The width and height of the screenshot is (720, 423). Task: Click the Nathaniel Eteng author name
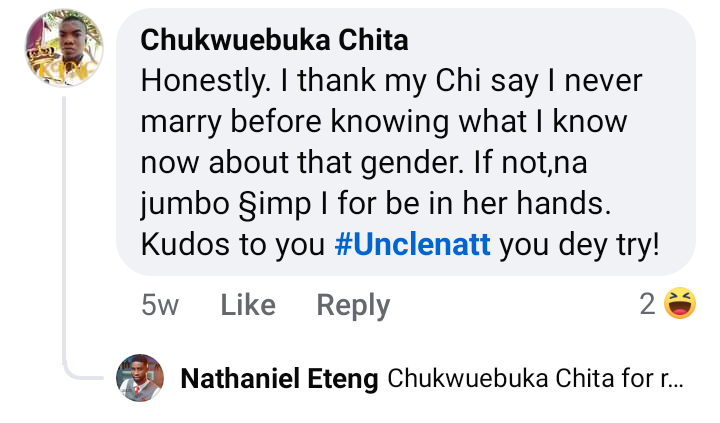(279, 379)
